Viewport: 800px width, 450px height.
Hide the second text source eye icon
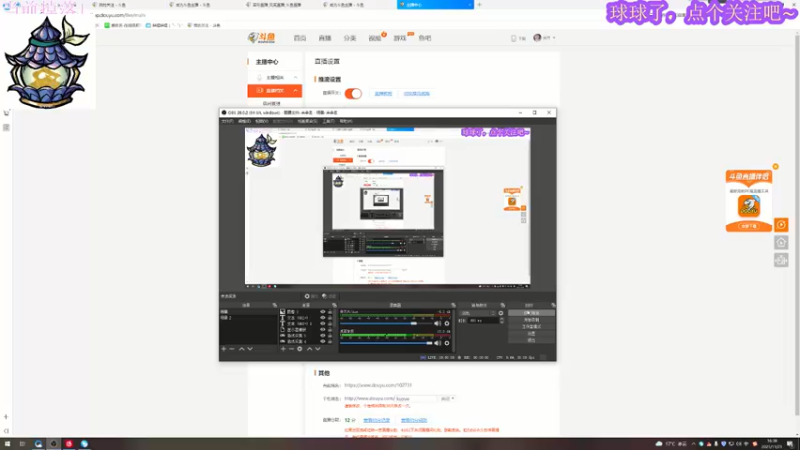point(322,323)
